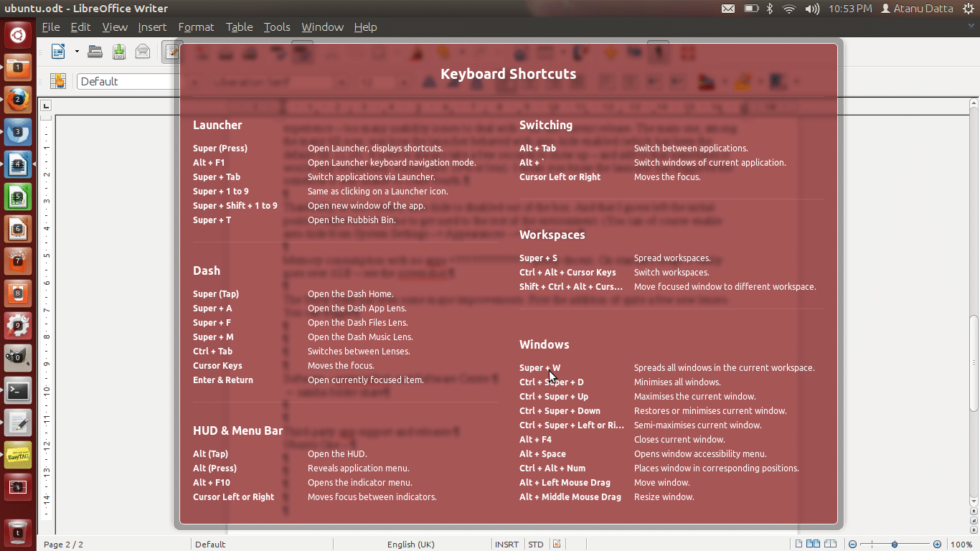
Task: Open the orange launcher app numbered 8
Action: pos(18,294)
